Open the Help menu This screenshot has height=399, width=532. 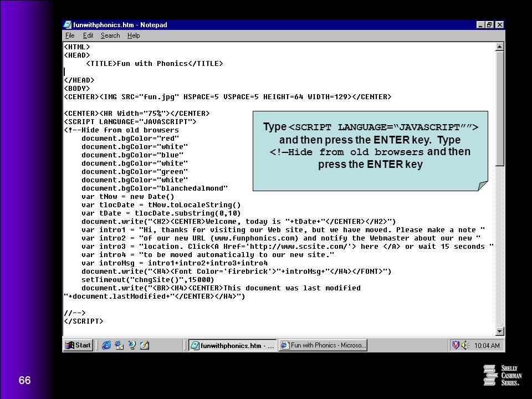[x=134, y=35]
